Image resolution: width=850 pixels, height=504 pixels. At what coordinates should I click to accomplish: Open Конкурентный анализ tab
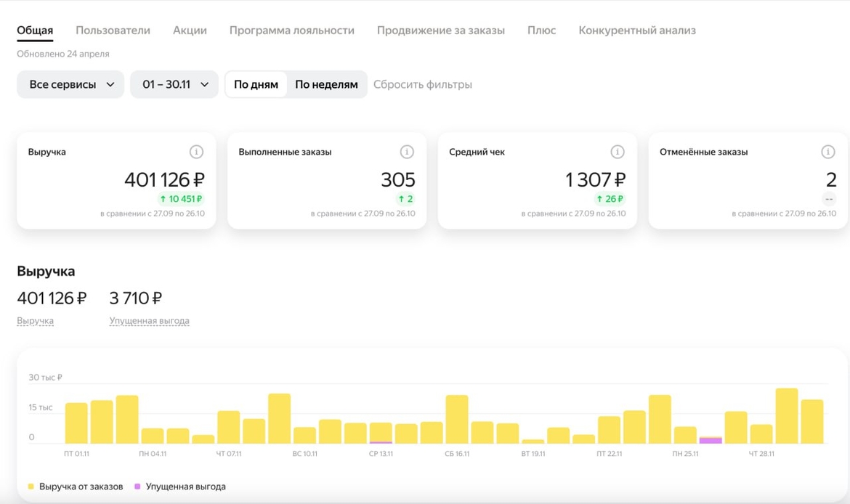(x=637, y=31)
